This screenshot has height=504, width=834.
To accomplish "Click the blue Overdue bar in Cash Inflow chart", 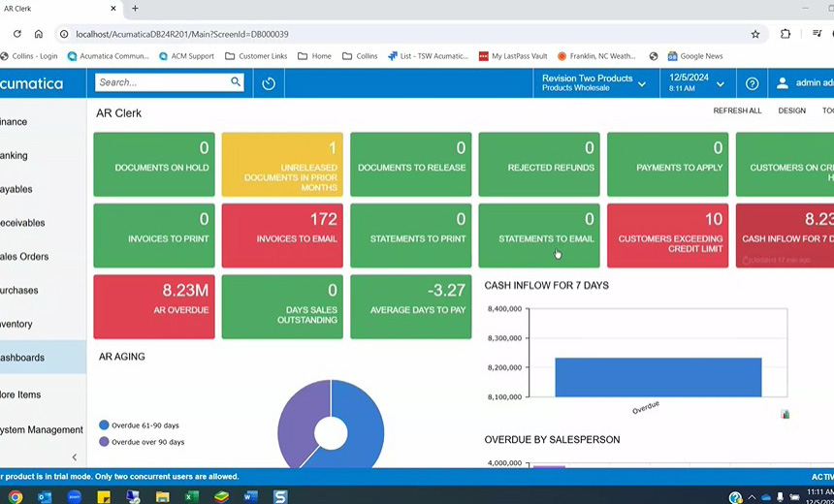I will 658,377.
